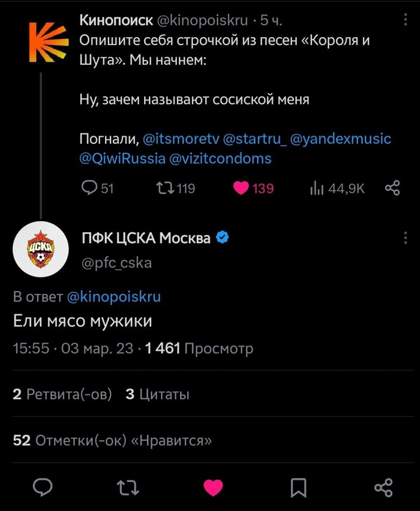The image size is (420, 511).
Task: Unlike the Kinopoisk tweet with 139 likes
Action: [x=241, y=187]
